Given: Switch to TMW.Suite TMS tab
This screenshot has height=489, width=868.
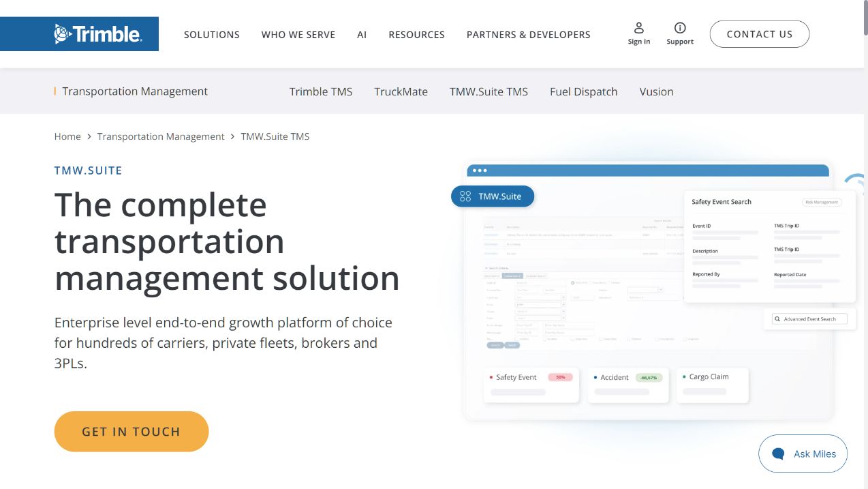Looking at the screenshot, I should click(x=489, y=91).
